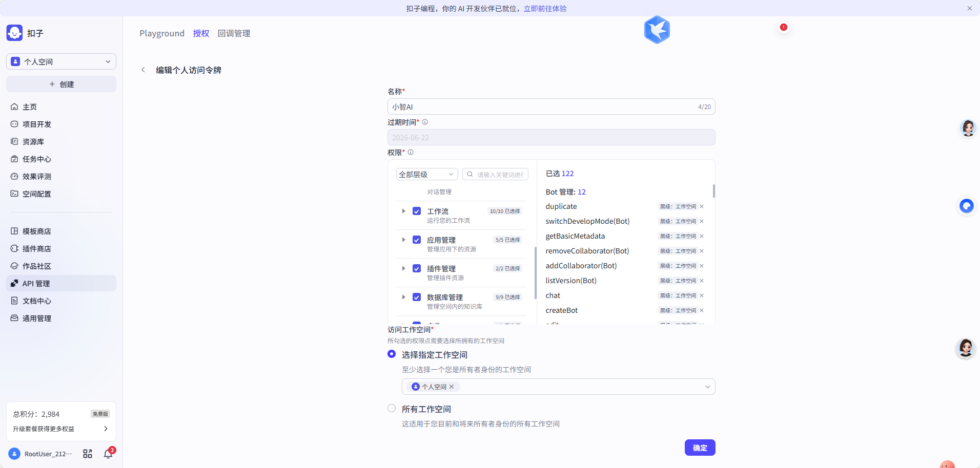Remove 个人空间 tag from workspace selector
Viewport: 980px width, 468px height.
pos(452,387)
